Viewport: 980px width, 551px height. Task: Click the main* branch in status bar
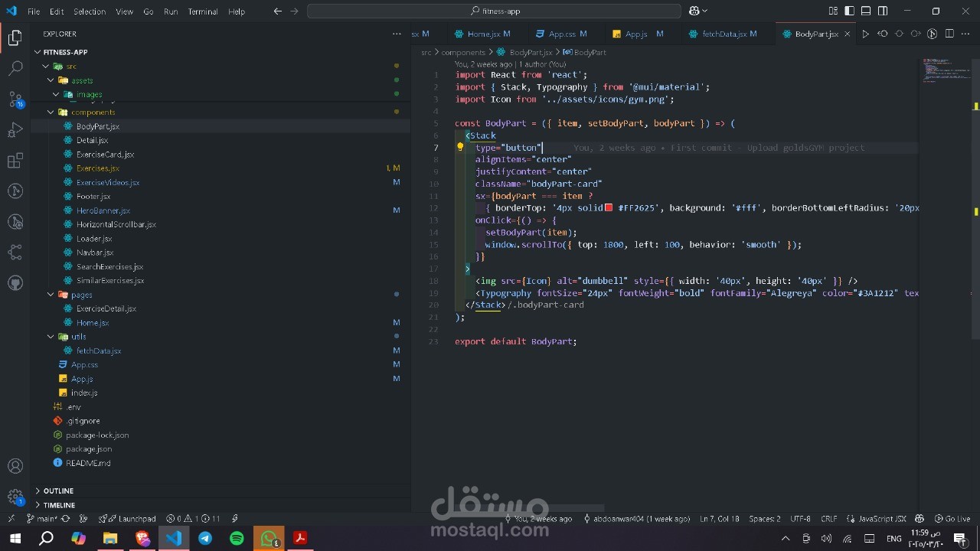(x=42, y=519)
